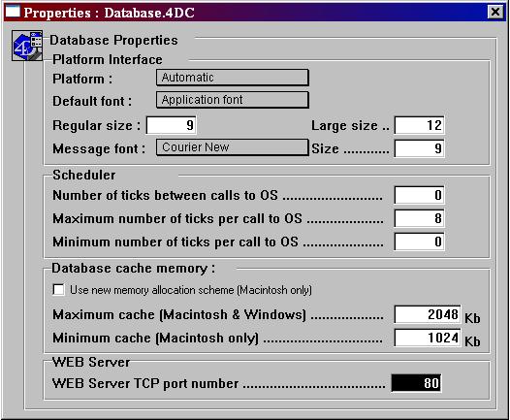Edit number of ticks between calls to OS
The image size is (510, 420).
tap(419, 195)
